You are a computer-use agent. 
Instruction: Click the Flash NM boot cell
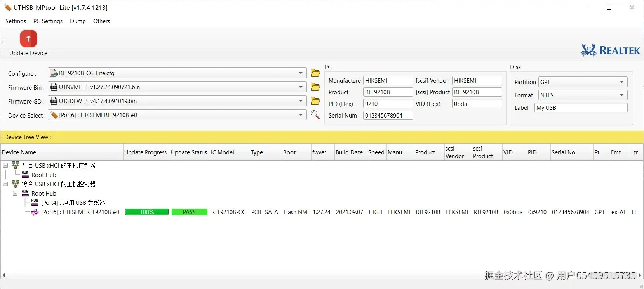click(295, 212)
